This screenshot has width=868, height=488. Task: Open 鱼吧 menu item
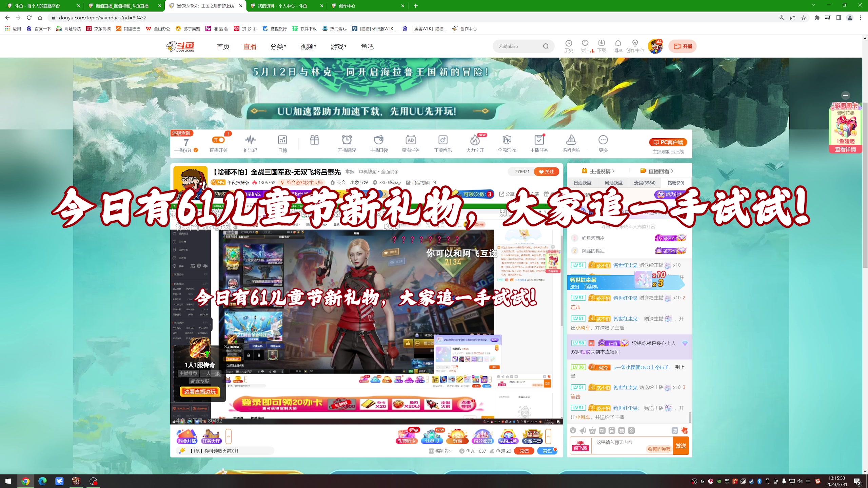[367, 46]
